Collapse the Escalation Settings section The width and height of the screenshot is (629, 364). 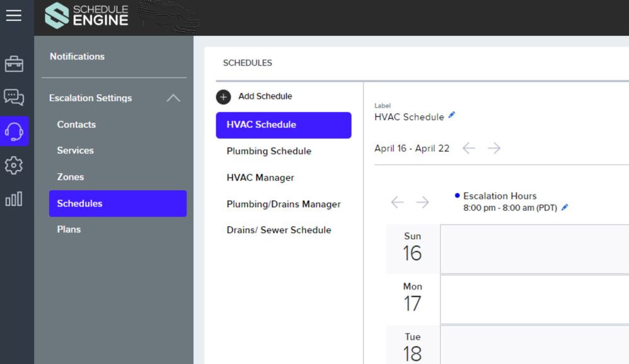[173, 98]
